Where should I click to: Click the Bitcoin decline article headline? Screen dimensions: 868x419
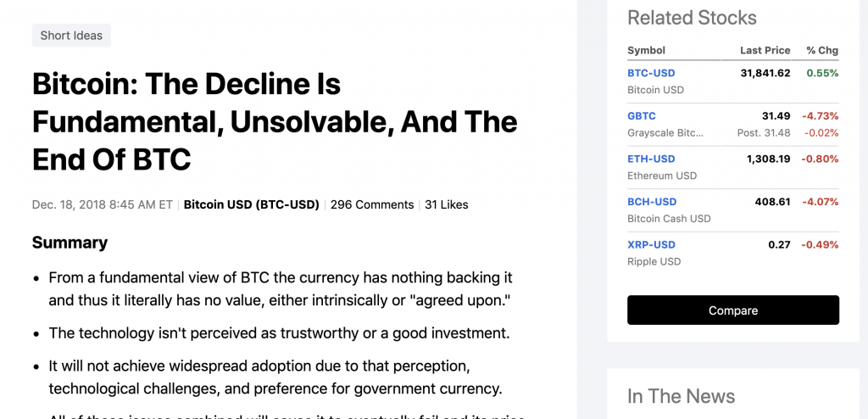(275, 121)
